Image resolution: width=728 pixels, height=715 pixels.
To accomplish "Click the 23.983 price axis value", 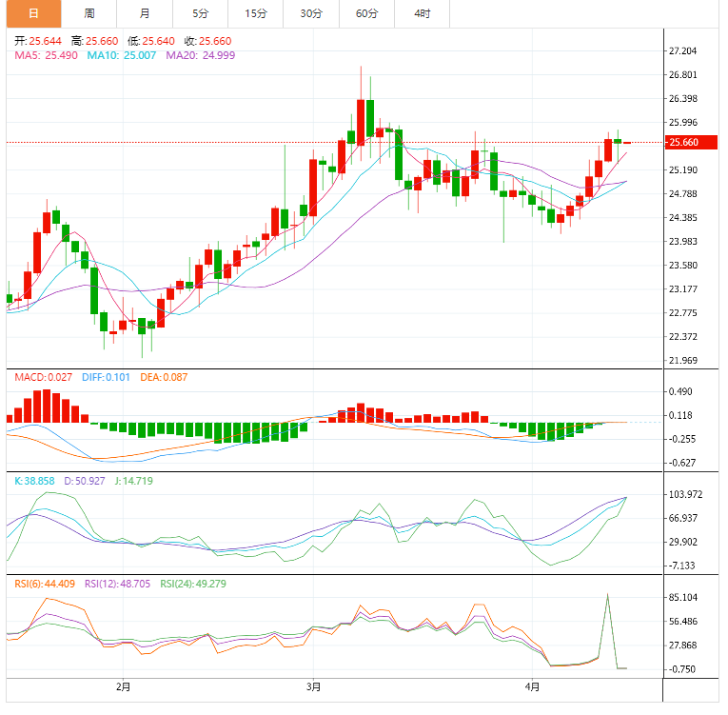I will point(682,242).
